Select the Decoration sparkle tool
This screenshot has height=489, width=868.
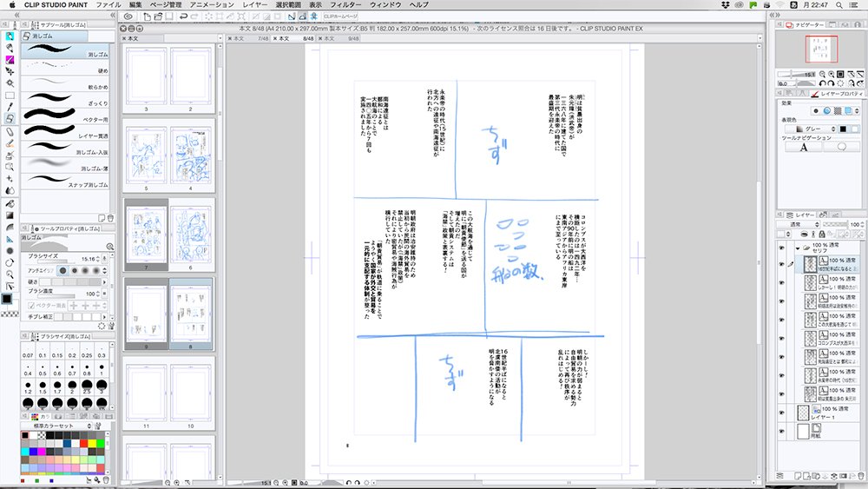point(10,178)
